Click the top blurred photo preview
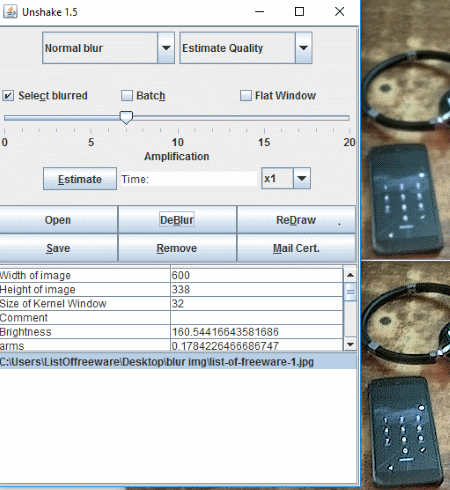Image resolution: width=450 pixels, height=490 pixels. [x=406, y=129]
